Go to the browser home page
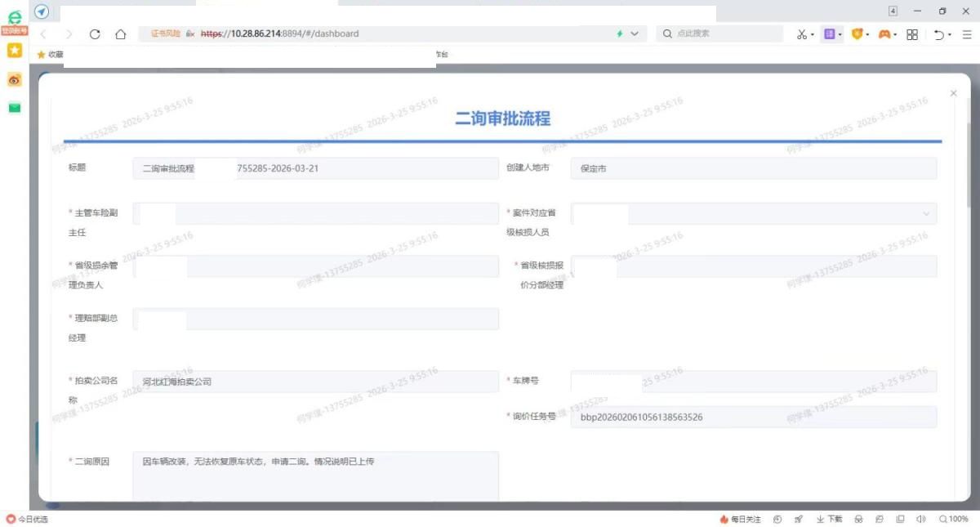 pos(120,34)
